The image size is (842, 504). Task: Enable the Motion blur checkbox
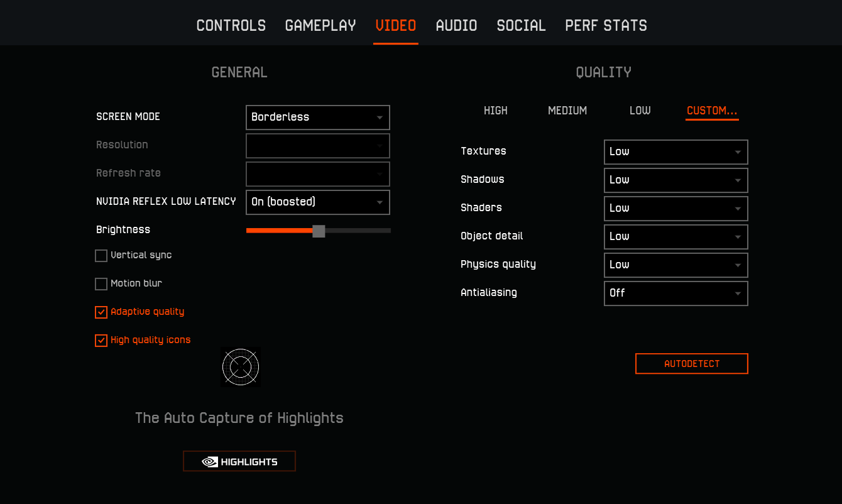[x=101, y=284]
